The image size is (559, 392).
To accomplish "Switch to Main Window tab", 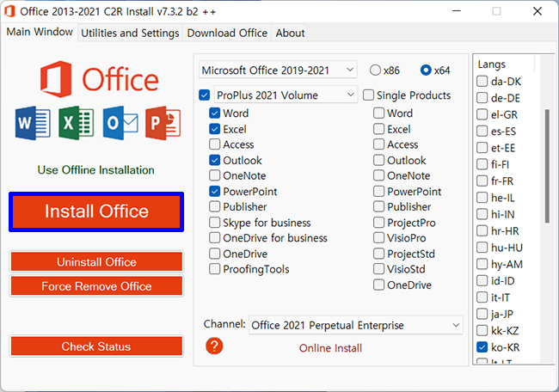I will pyautogui.click(x=40, y=32).
